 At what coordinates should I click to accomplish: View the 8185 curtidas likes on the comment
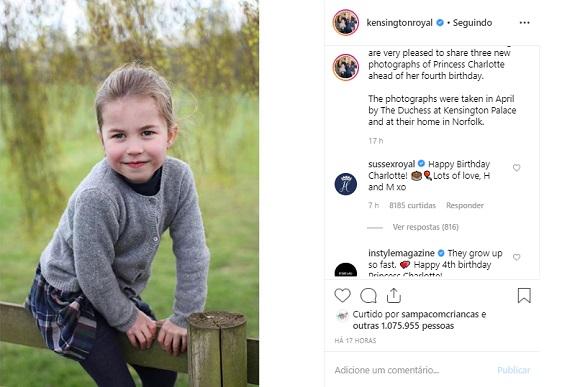412,205
